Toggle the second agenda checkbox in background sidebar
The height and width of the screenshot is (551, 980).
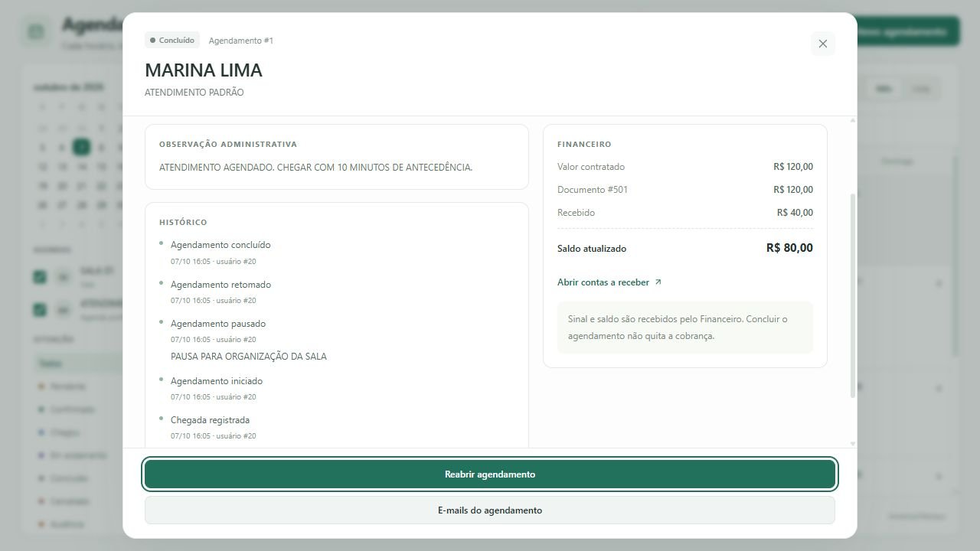pyautogui.click(x=40, y=310)
